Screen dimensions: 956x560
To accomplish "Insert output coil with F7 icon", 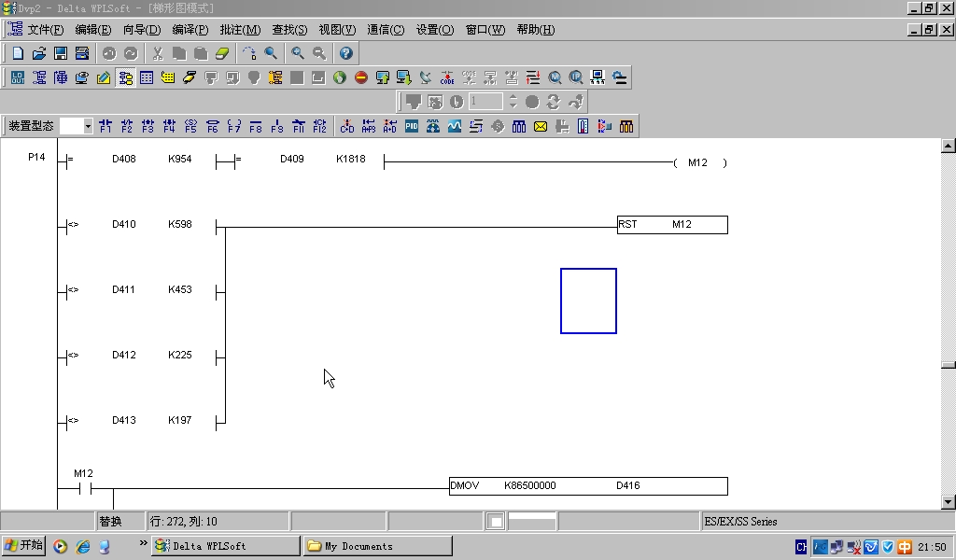I will tap(234, 126).
